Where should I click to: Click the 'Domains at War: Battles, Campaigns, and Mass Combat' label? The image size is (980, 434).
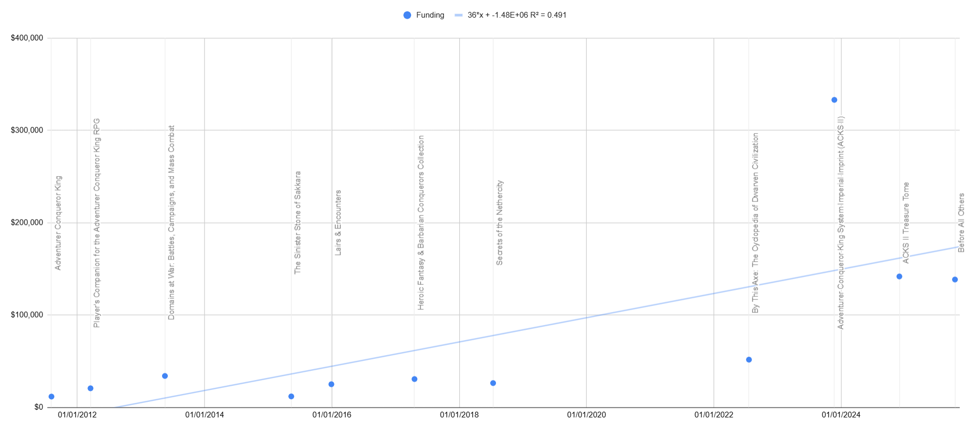(x=171, y=223)
